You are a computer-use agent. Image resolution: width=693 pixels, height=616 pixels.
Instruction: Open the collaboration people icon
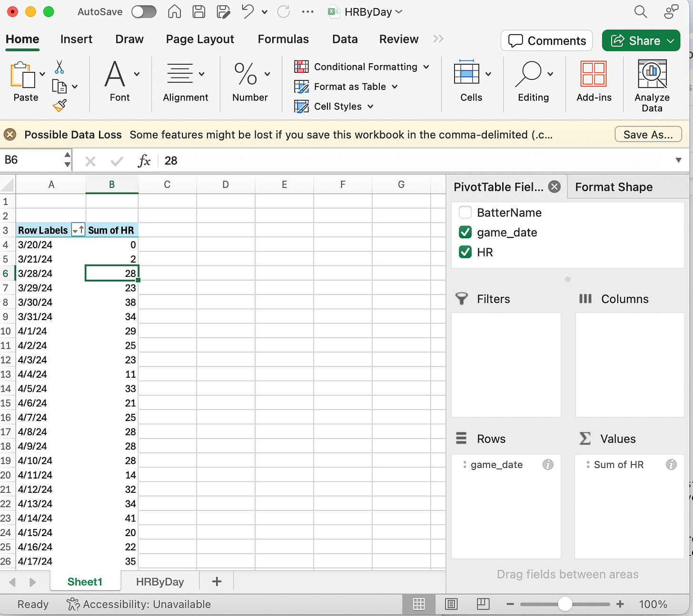tap(671, 11)
